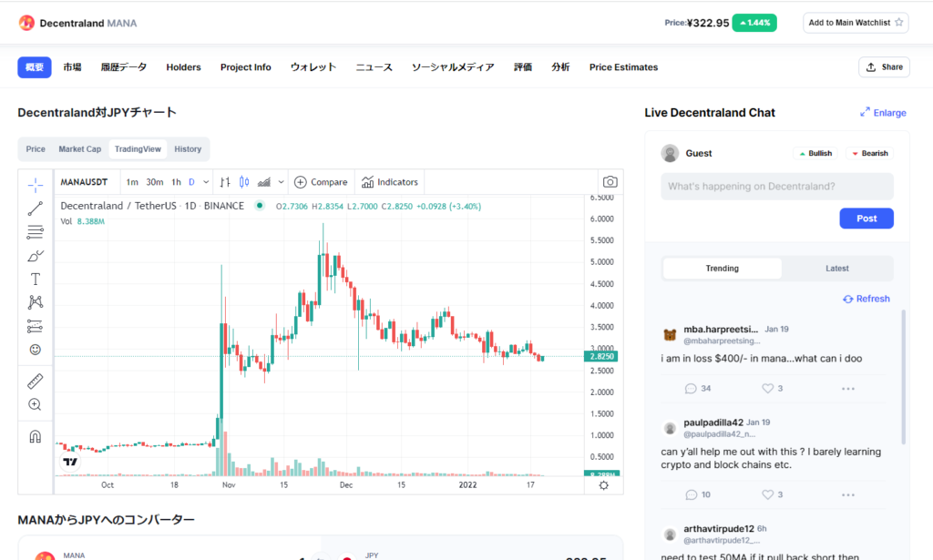Open the MANAUSDT symbol search
933x560 pixels.
(x=84, y=182)
